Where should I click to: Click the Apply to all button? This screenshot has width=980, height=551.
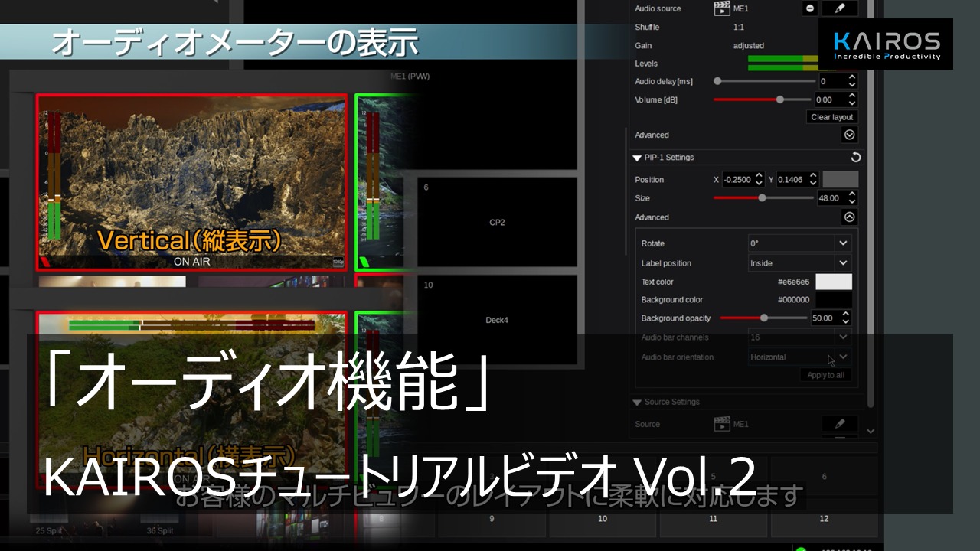tap(826, 375)
